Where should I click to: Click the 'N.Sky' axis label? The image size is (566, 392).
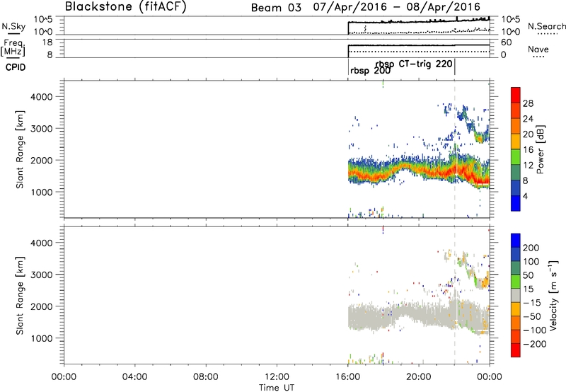[13, 26]
